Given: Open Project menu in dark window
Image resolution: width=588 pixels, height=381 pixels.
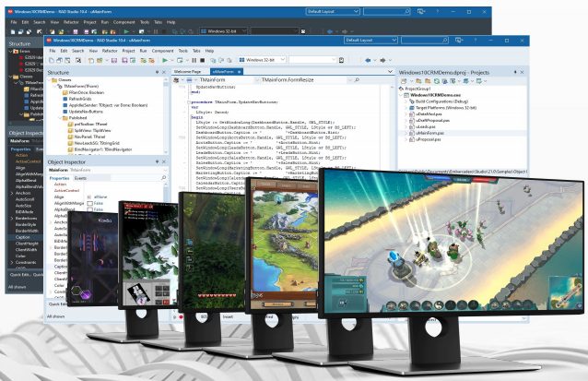Looking at the screenshot, I should pos(89,22).
